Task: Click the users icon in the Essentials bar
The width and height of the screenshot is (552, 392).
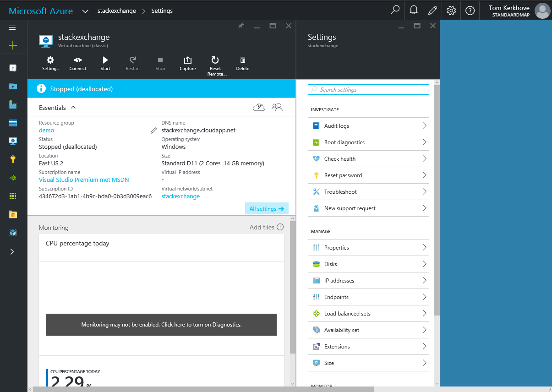Action: click(277, 107)
